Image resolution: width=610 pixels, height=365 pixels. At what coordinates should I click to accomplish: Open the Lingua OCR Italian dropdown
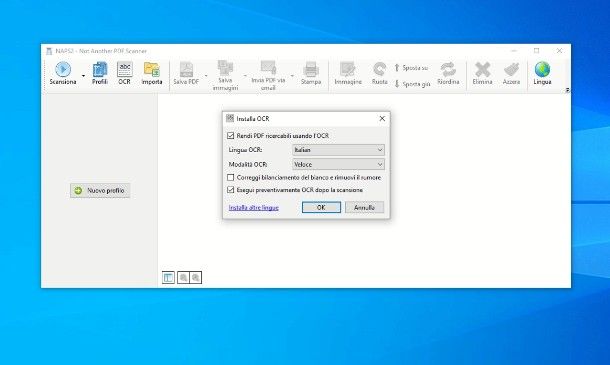(338, 150)
